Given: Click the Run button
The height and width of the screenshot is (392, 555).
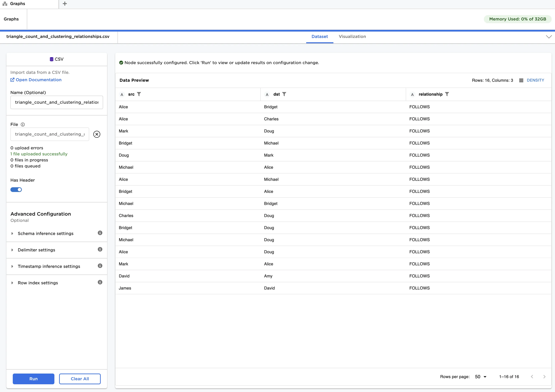Looking at the screenshot, I should click(x=33, y=379).
